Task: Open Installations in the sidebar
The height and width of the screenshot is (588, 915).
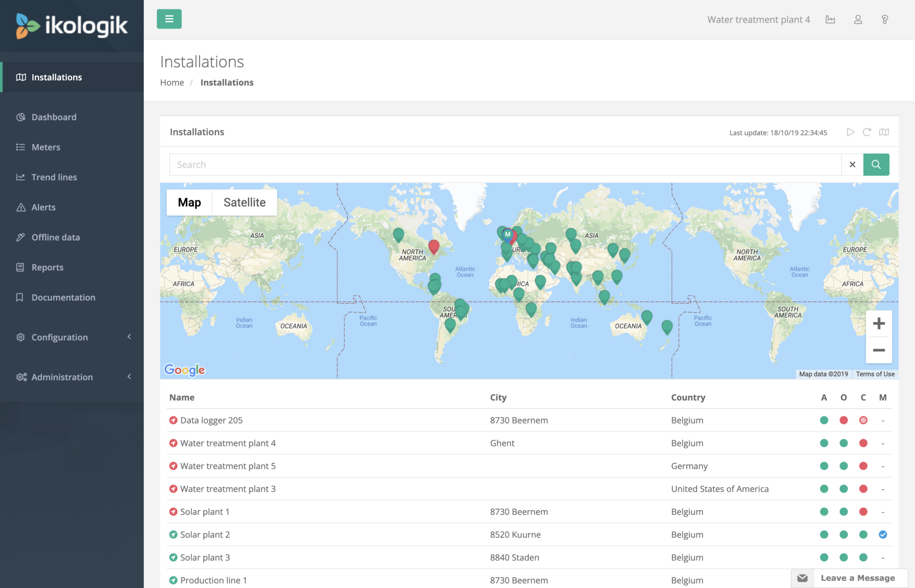Action: [x=72, y=77]
